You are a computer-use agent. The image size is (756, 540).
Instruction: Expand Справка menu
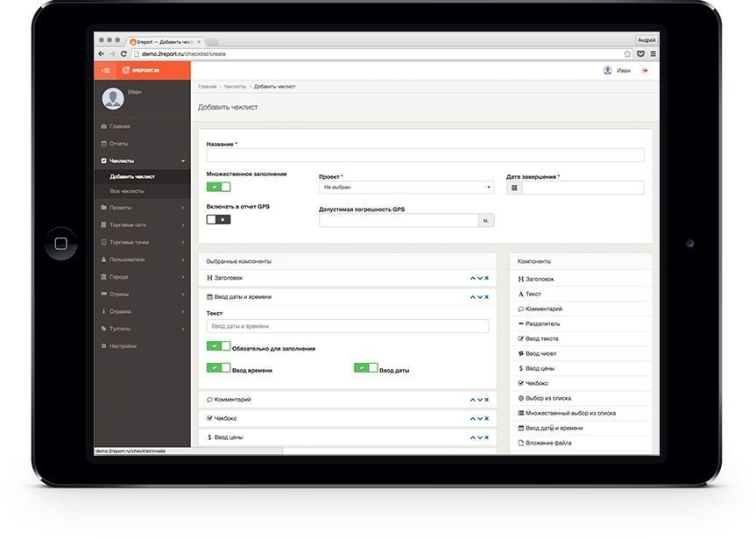(143, 311)
